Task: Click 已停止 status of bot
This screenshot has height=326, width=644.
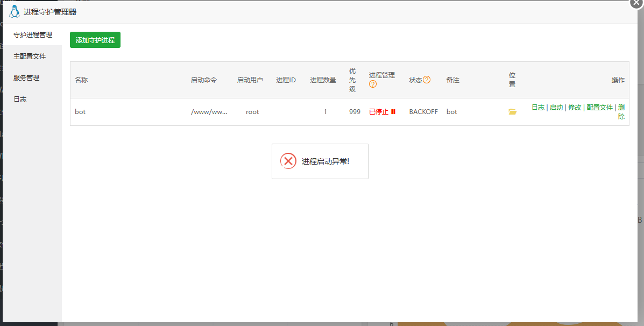Action: 378,112
